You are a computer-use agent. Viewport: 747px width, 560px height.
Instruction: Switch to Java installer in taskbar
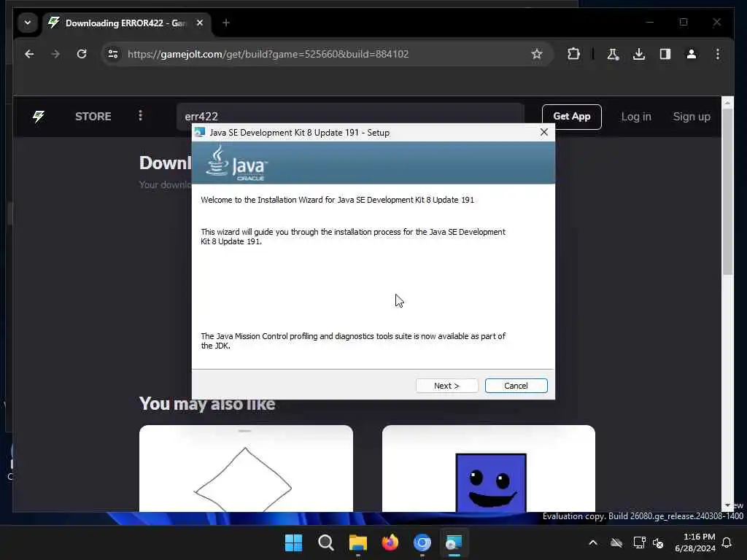[454, 542]
